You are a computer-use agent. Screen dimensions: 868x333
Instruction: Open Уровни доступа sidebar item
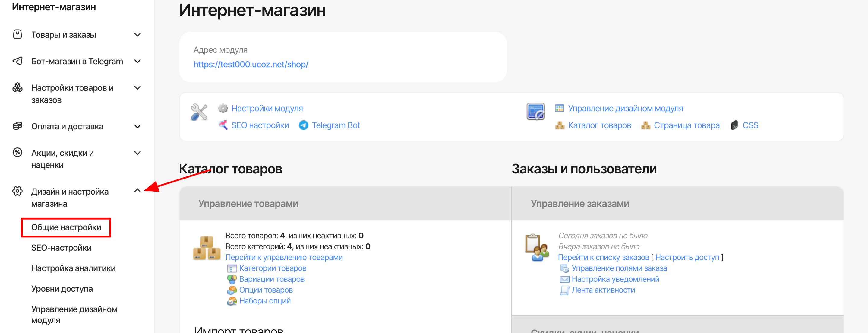(x=62, y=289)
